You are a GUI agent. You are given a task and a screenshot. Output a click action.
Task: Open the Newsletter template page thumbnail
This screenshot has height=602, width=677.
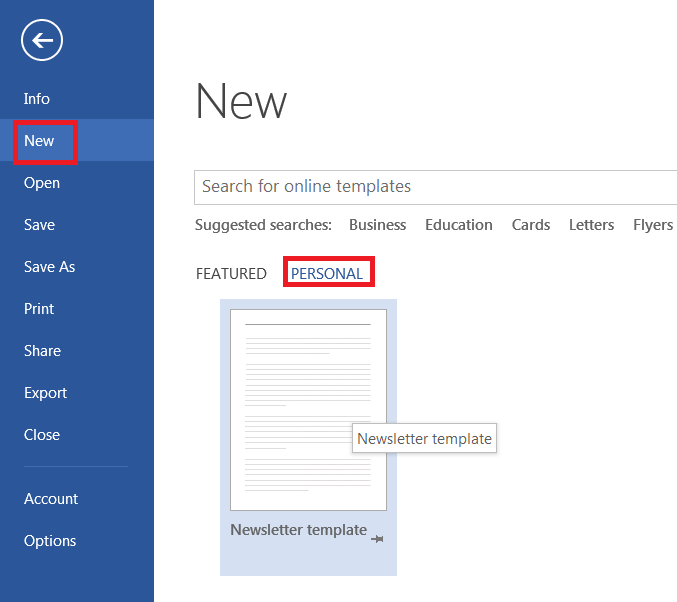308,410
